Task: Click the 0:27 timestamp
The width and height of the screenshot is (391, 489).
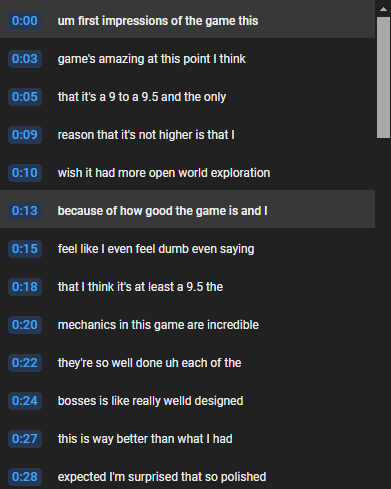Action: 25,439
